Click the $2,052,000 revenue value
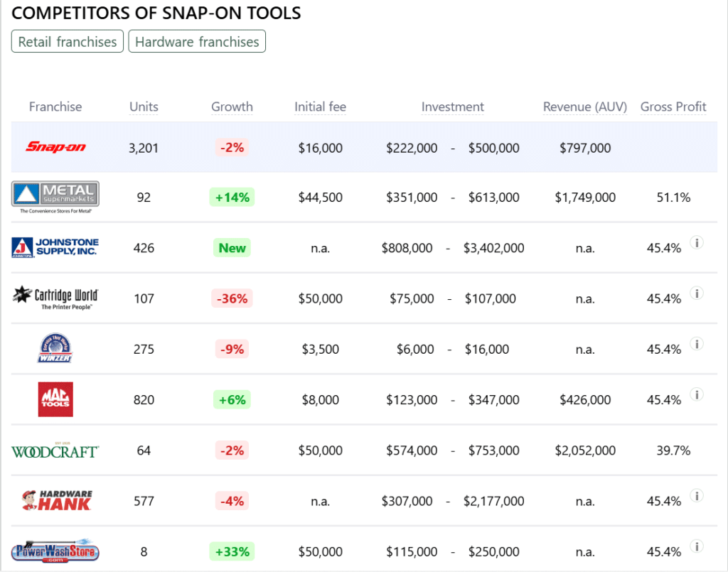Screen dimensions: 728x572 pyautogui.click(x=585, y=450)
